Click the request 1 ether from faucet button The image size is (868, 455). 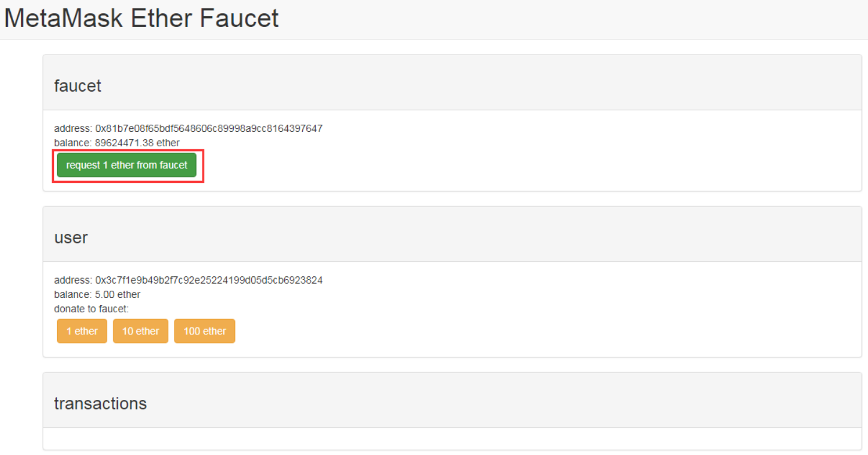point(126,165)
